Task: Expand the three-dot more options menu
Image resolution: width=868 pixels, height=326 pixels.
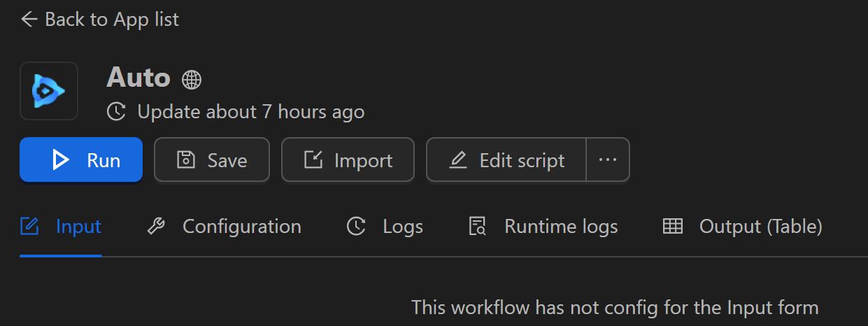Action: tap(608, 160)
